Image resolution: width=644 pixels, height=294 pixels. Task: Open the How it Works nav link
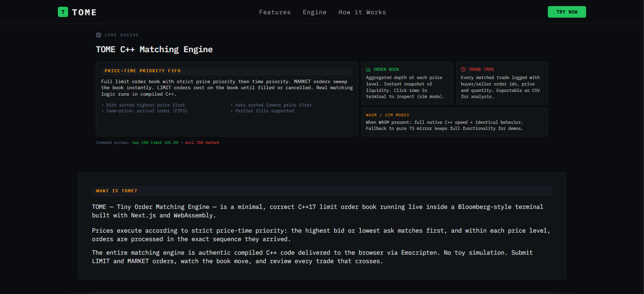click(x=362, y=12)
